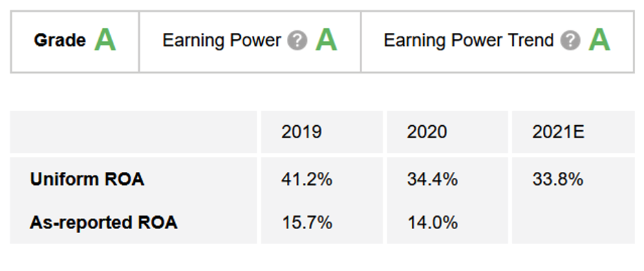Select the 34.4% Uniform ROA value
Viewport: 644px width, 271px height.
click(x=433, y=180)
